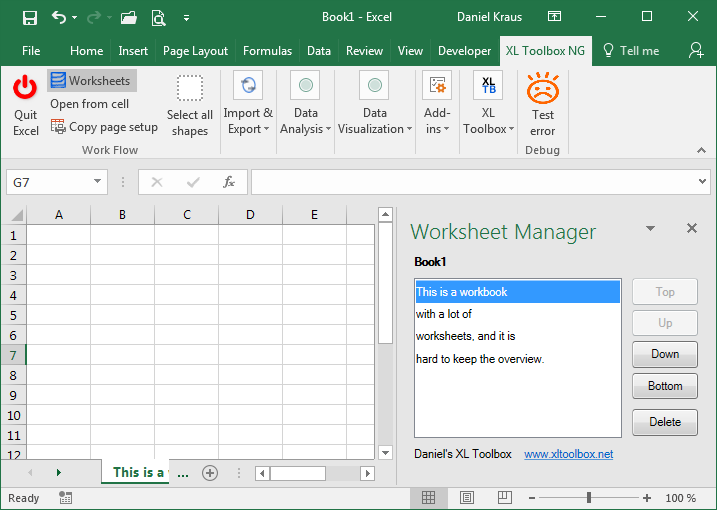Add a new sheet with plus button
Image resolution: width=717 pixels, height=510 pixels.
(210, 472)
